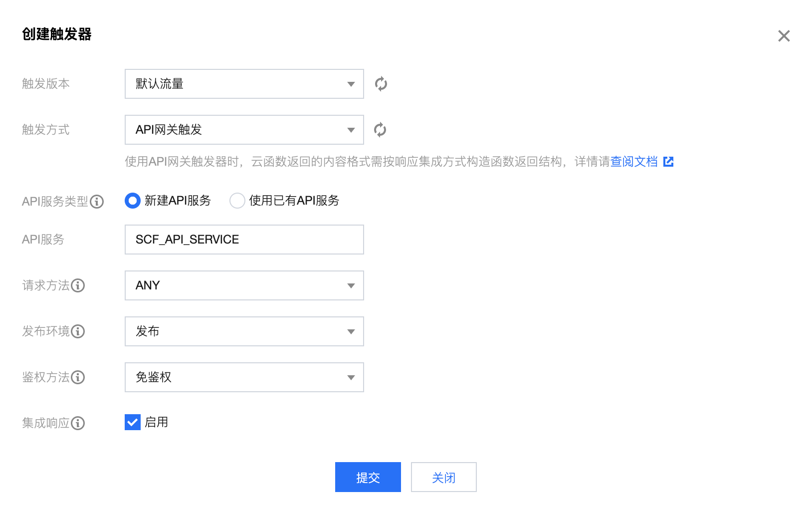Image resolution: width=812 pixels, height=515 pixels.
Task: Click the info icon beside 请求方法
Action: click(78, 285)
